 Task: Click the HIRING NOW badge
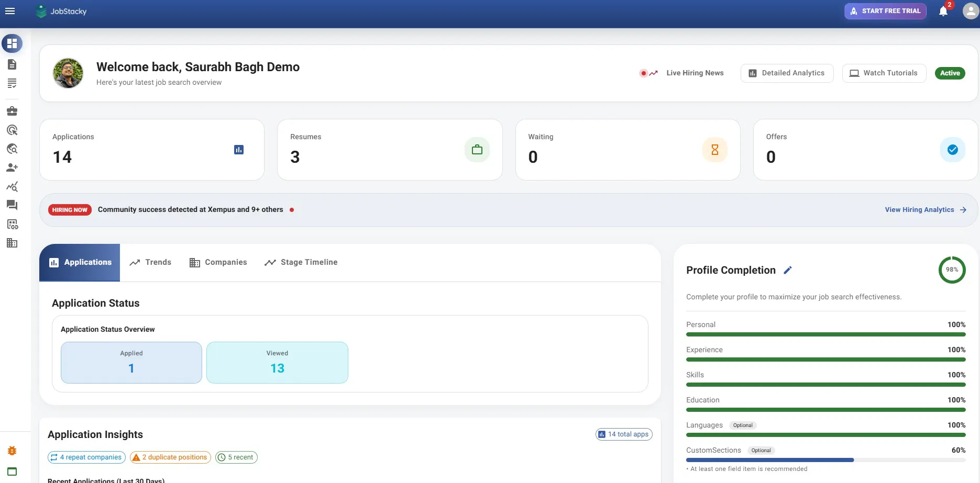click(x=70, y=210)
